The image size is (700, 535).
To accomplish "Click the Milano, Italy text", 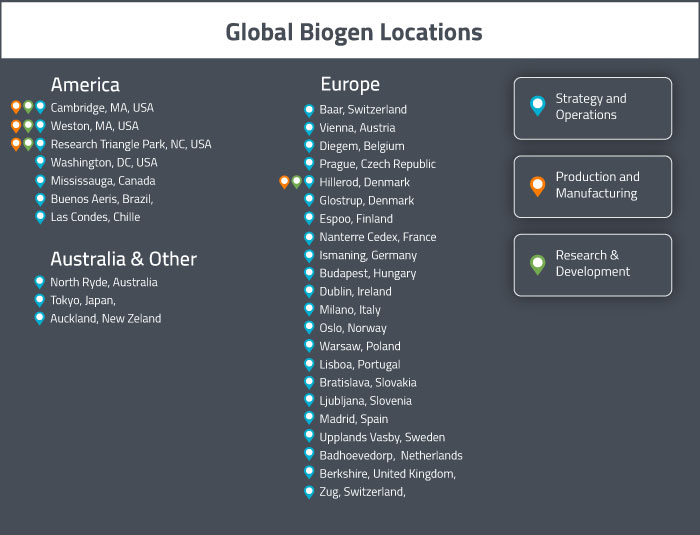I will pyautogui.click(x=350, y=309).
